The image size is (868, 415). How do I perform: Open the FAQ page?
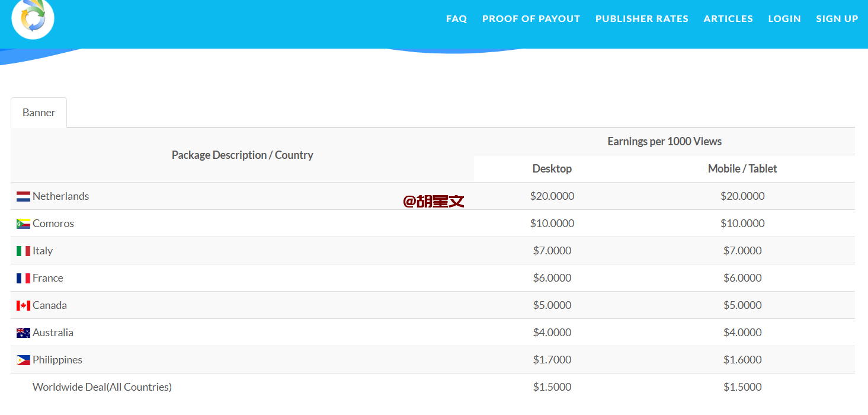pyautogui.click(x=456, y=19)
